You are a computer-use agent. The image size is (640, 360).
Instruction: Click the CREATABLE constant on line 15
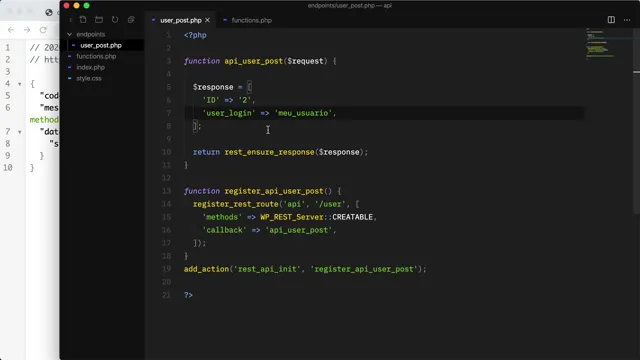[x=353, y=217]
